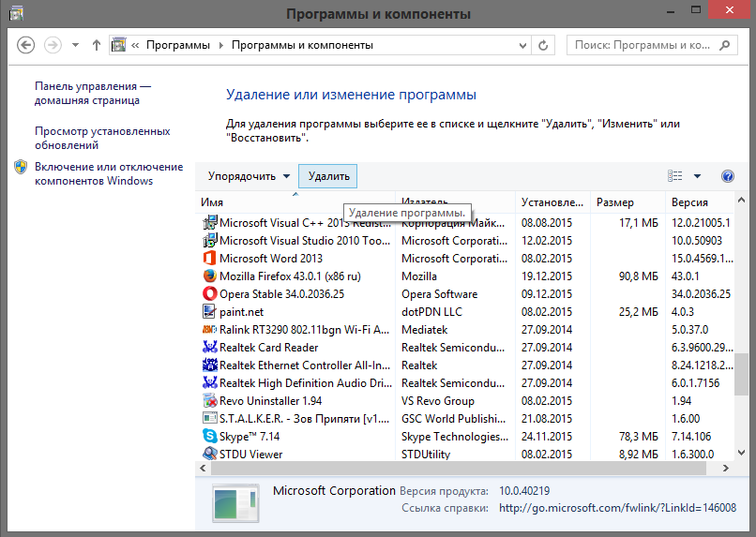Screen dimensions: 756x537
Task: Click the details pane program thumbnail
Action: (235, 503)
